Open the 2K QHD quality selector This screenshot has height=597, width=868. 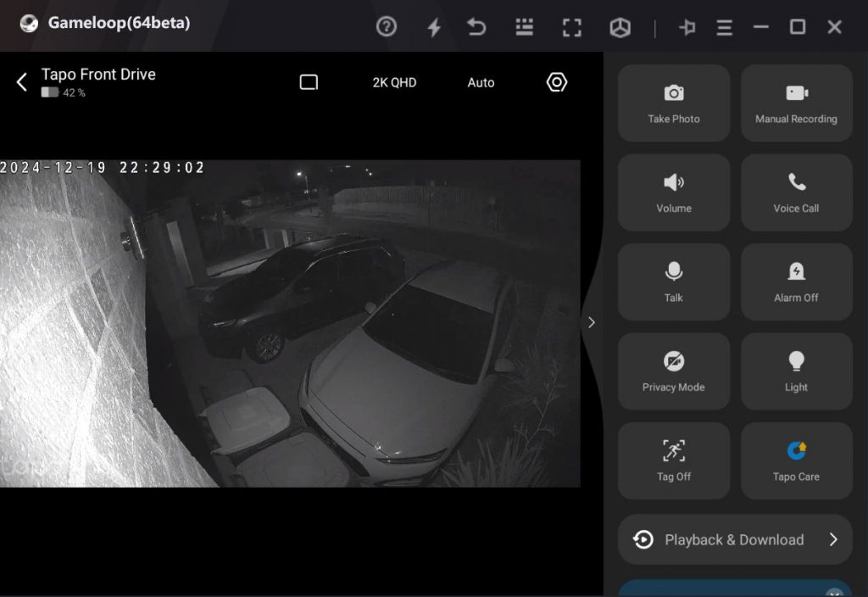point(392,82)
